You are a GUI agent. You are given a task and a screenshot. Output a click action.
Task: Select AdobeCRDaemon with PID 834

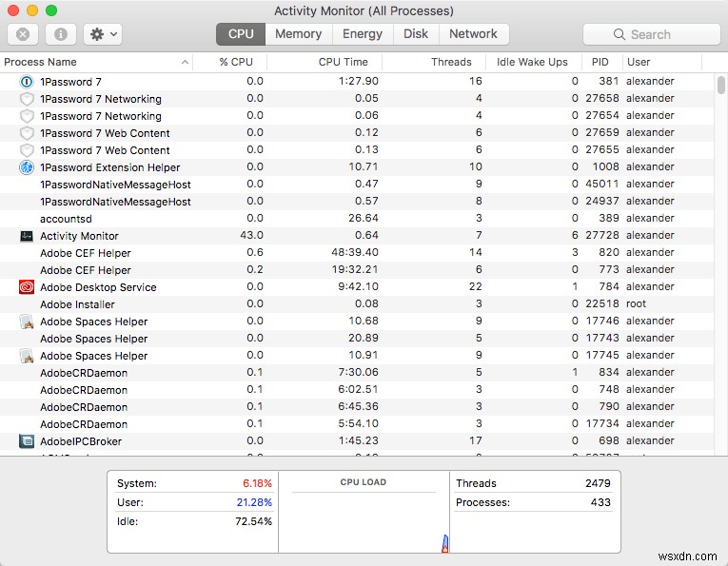pos(84,373)
